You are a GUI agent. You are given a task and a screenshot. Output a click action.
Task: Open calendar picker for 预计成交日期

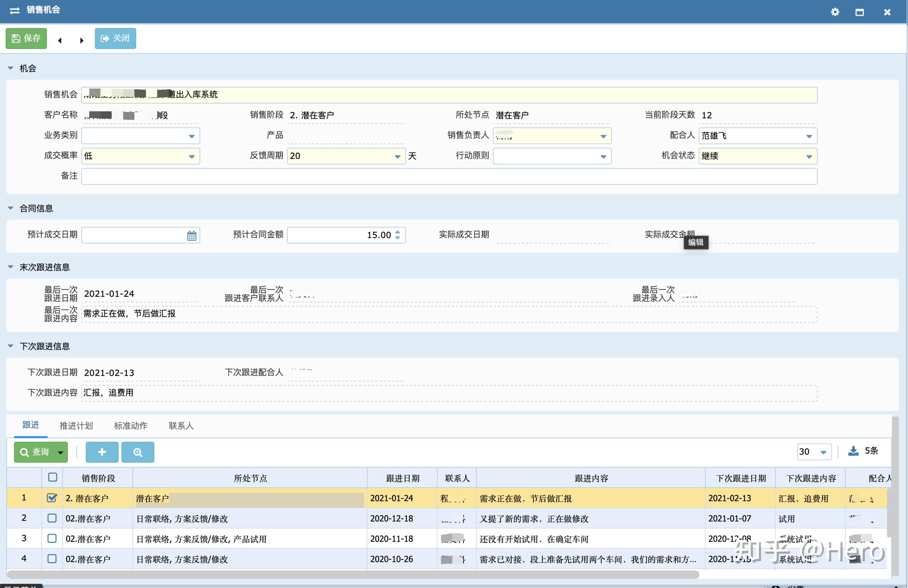coord(191,236)
